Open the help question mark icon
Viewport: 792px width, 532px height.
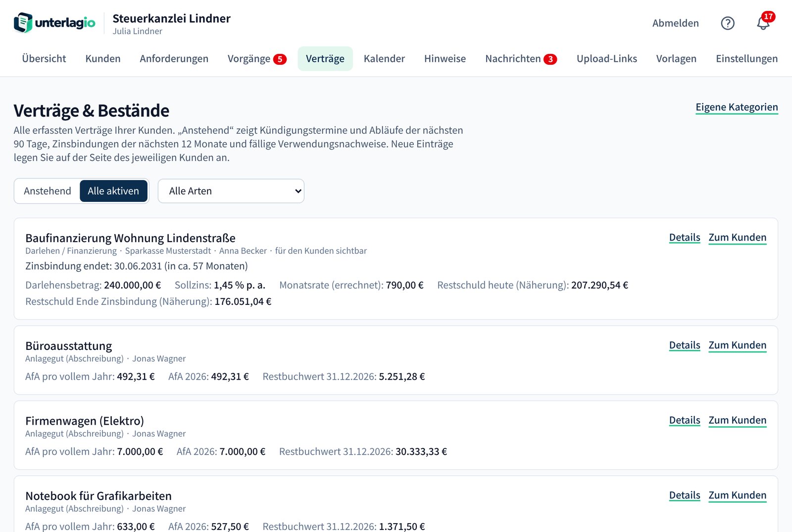(x=727, y=23)
